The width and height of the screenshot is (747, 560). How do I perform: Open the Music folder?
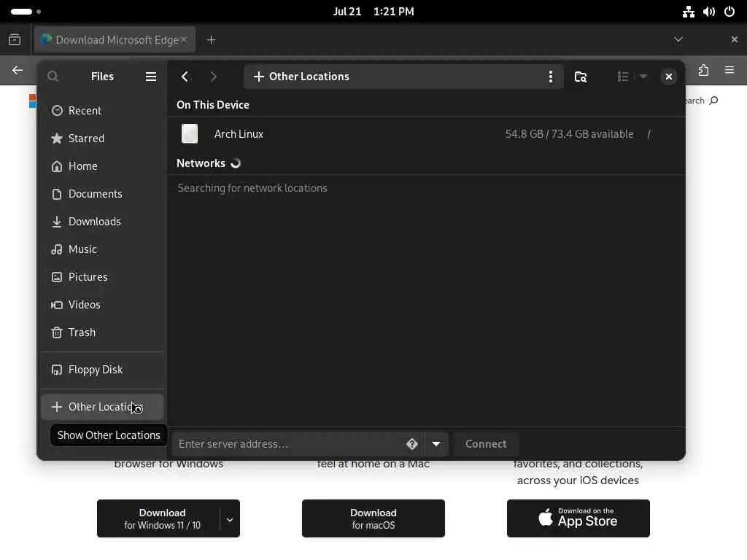point(102,249)
